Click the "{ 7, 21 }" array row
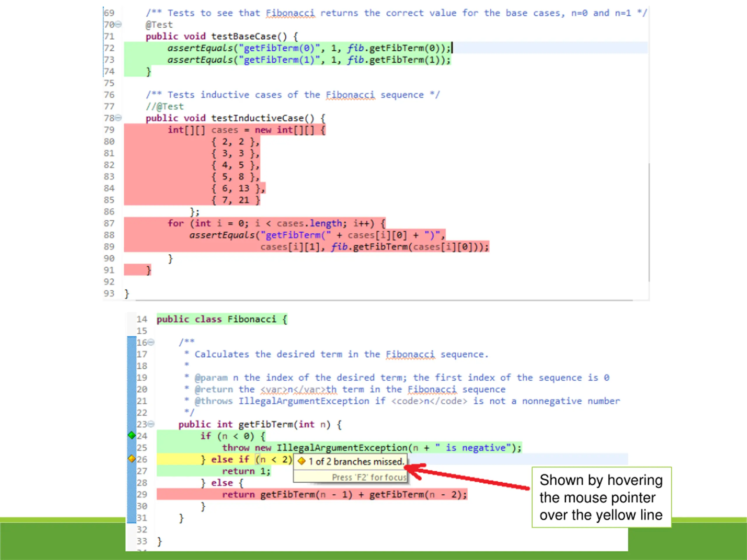Screen dimensions: 747x560 point(235,200)
